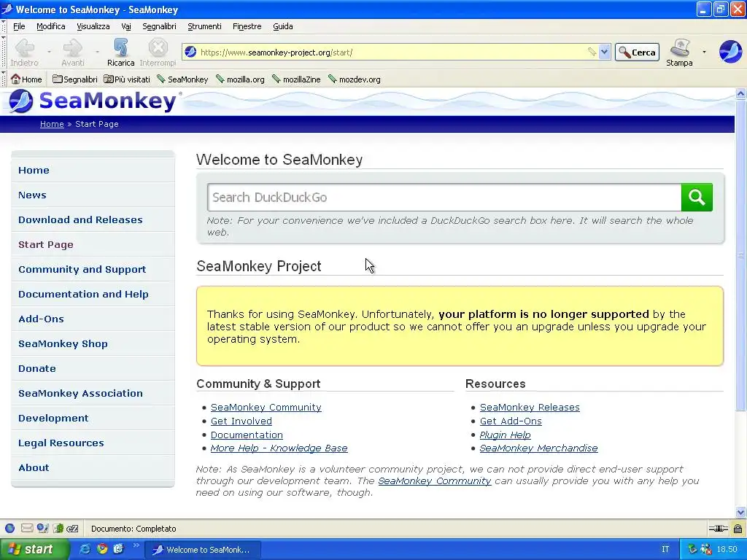This screenshot has width=747, height=560.
Task: Click the URL text in the address bar
Action: [276, 52]
